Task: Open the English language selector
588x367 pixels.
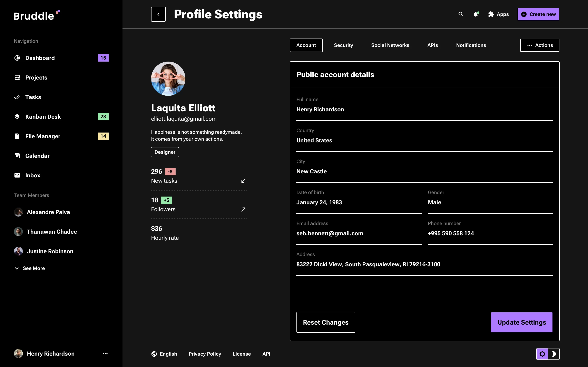Action: tap(168, 354)
